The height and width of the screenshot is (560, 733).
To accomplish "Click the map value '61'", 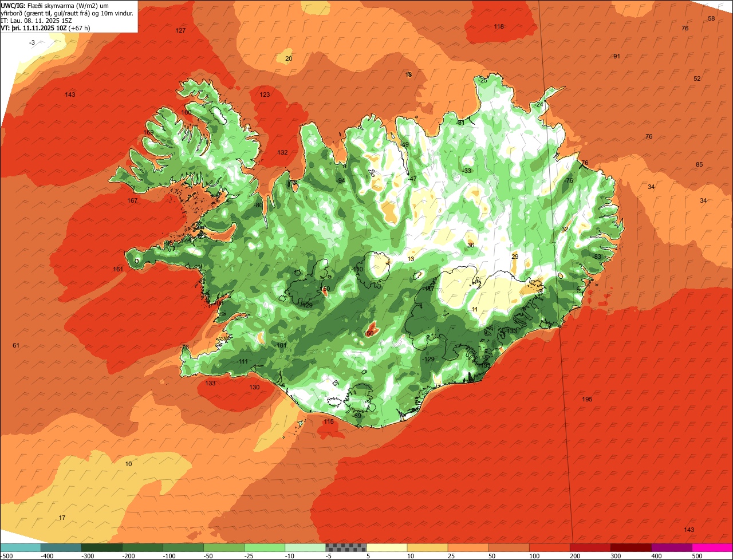I will 16,345.
